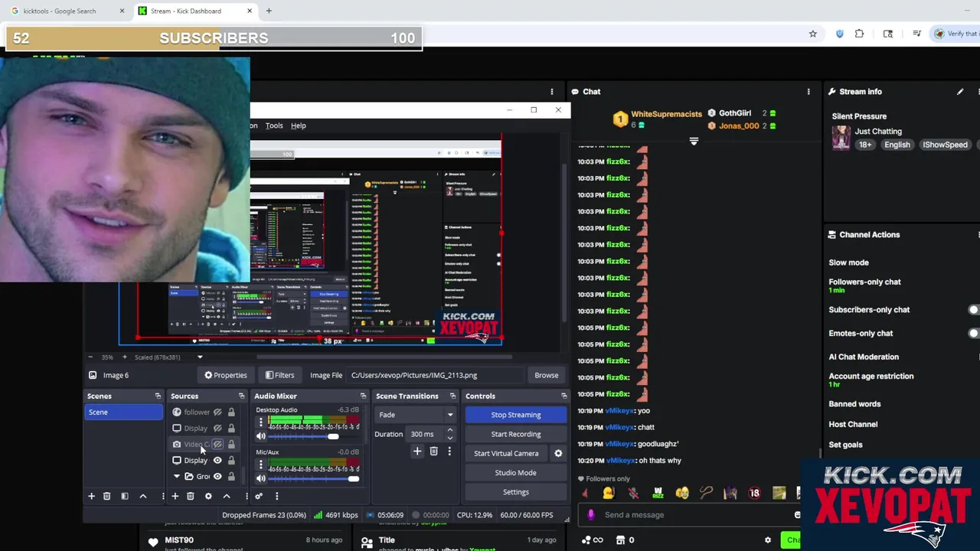Open Chrome extensions puzzle icon
980x551 pixels.
coord(860,34)
